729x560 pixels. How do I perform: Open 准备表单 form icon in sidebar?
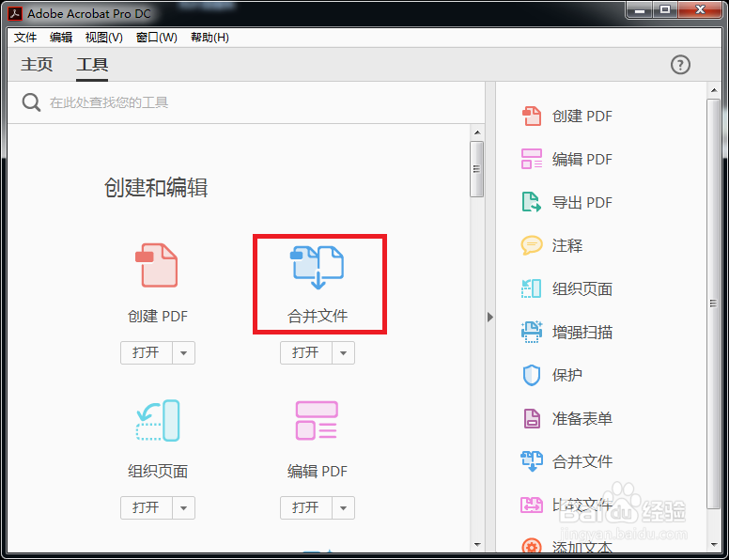532,418
